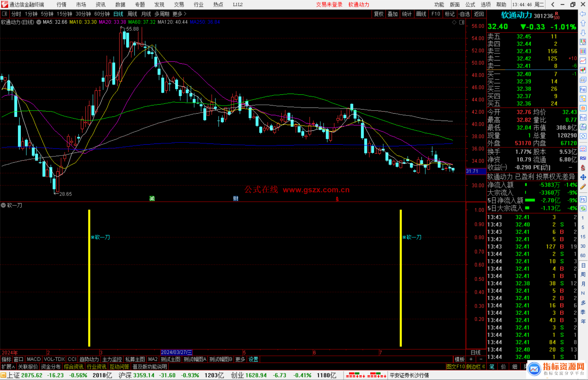Toggle 复权 price adjustment

click(x=379, y=14)
